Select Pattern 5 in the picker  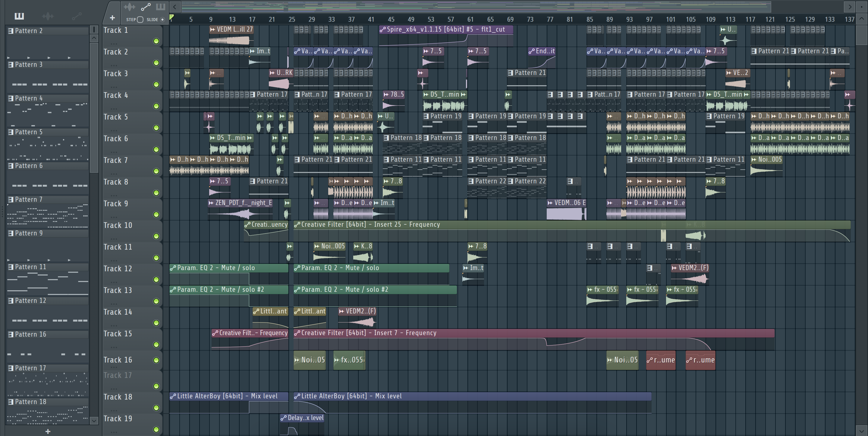pos(48,132)
